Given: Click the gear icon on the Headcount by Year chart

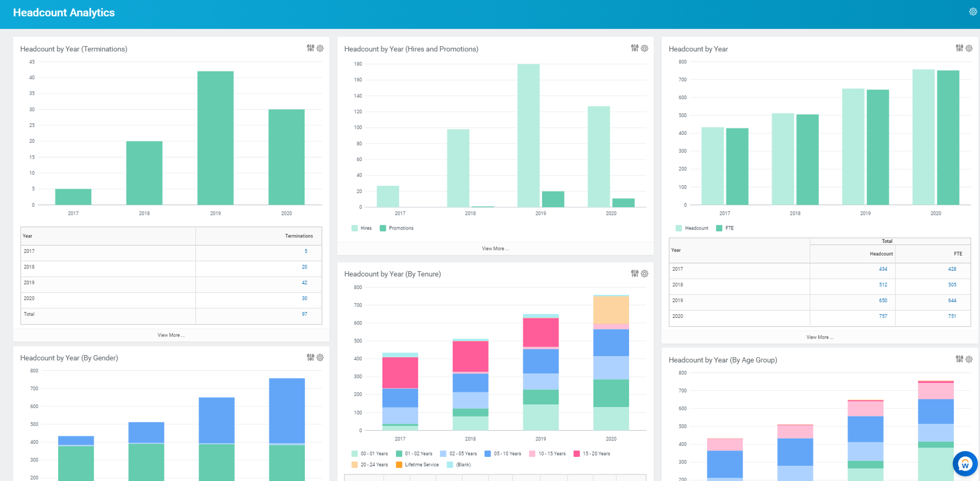Looking at the screenshot, I should [x=969, y=48].
